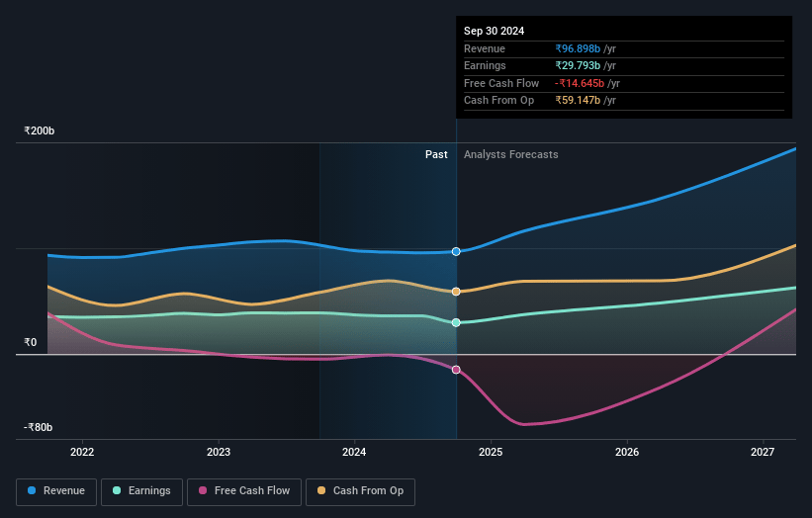Click the Analysts Forecasts label

click(510, 155)
